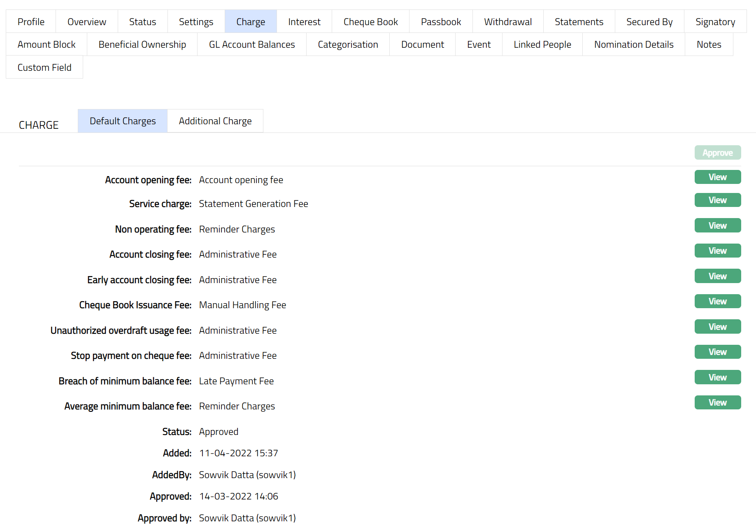View the Stop payment on cheque fee
This screenshot has height=532, width=756.
717,352
